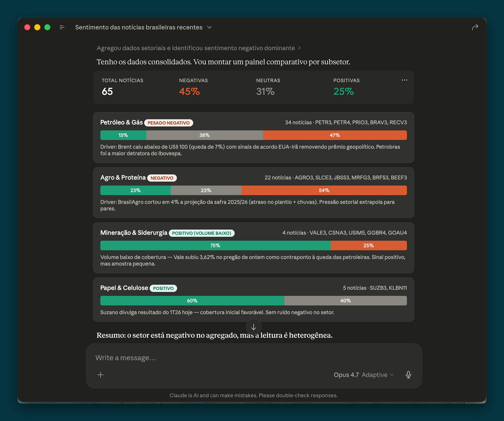Click the gray 23% segment in Agro & Proteína
The height and width of the screenshot is (421, 504).
tap(206, 191)
